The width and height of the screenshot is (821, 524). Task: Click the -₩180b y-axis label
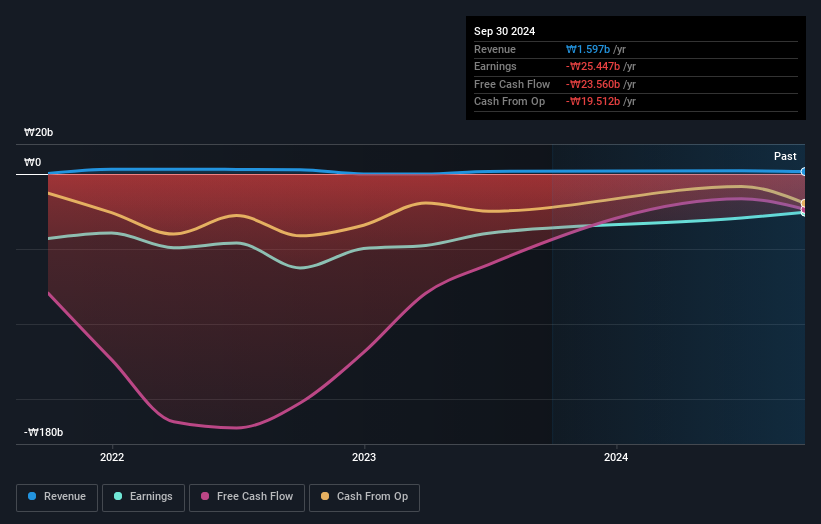43,432
